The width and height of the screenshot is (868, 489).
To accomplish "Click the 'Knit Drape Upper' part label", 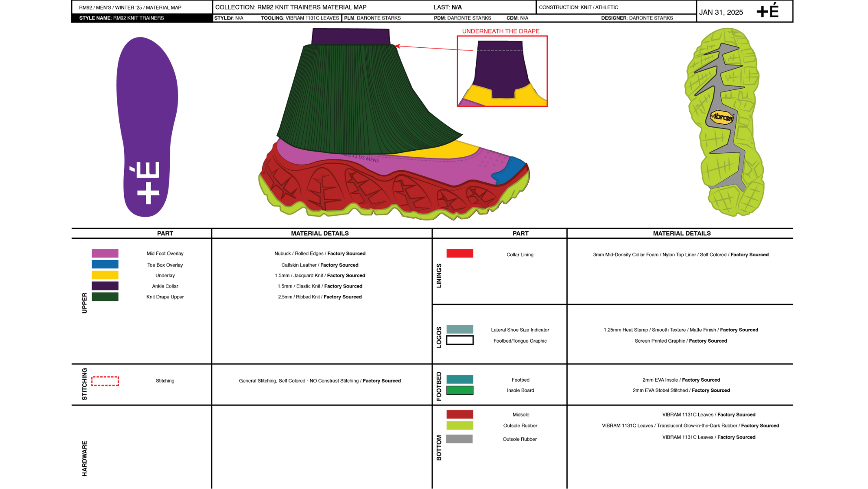I will pos(165,297).
